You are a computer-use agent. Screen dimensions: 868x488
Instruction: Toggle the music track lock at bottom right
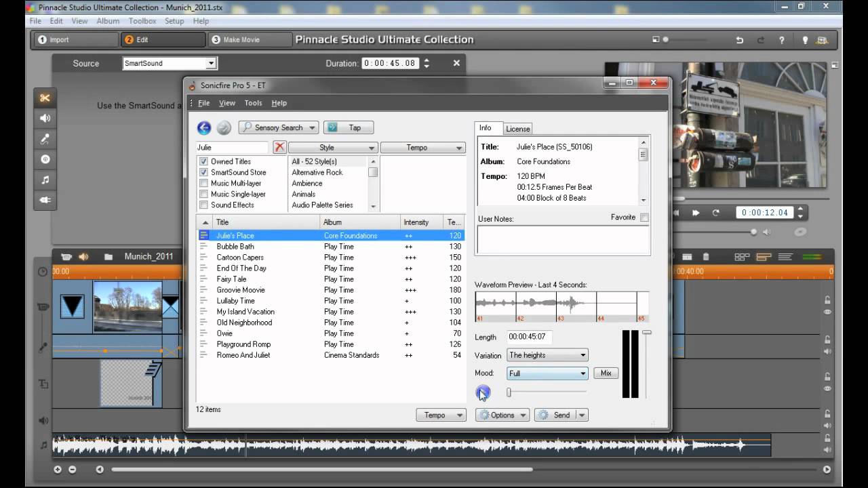click(827, 439)
